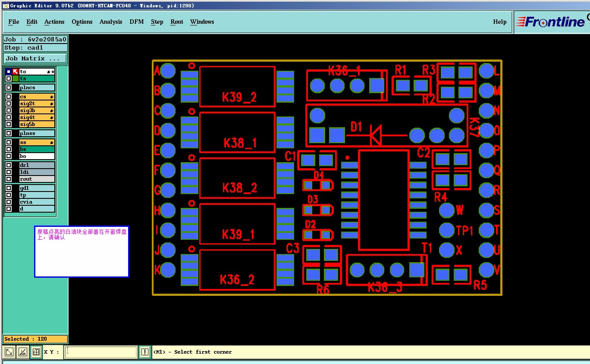The width and height of the screenshot is (590, 364).
Task: Click the Job : 6v2e2085a0 label
Action: click(35, 39)
